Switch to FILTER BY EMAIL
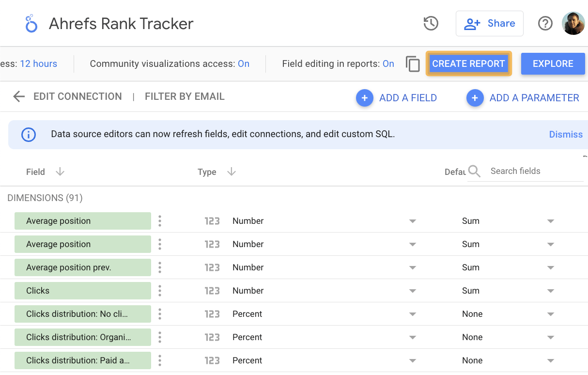The image size is (588, 375). click(x=185, y=96)
